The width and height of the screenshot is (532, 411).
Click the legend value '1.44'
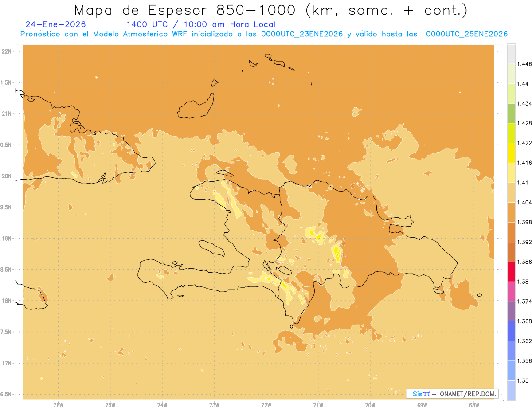(x=522, y=84)
